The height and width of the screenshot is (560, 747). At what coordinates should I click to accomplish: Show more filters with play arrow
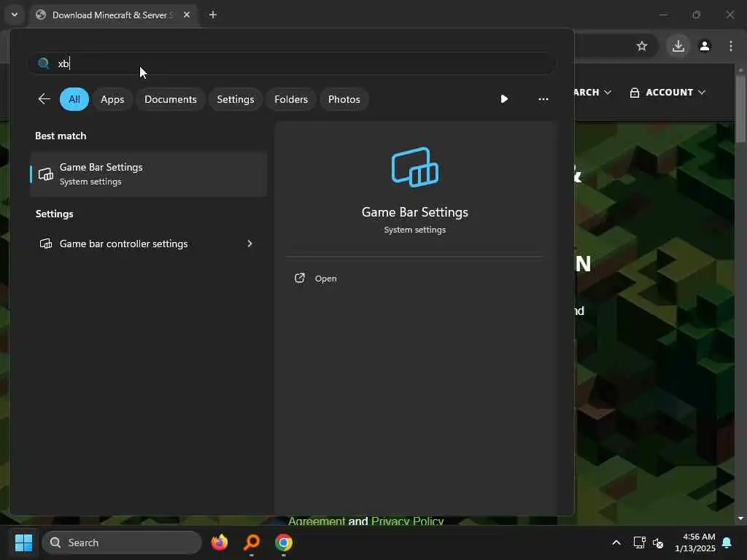[504, 99]
